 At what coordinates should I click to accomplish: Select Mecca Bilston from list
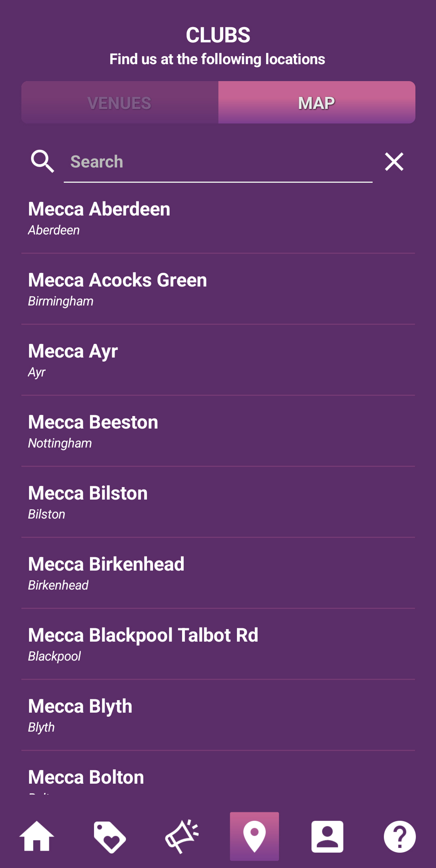coord(218,502)
